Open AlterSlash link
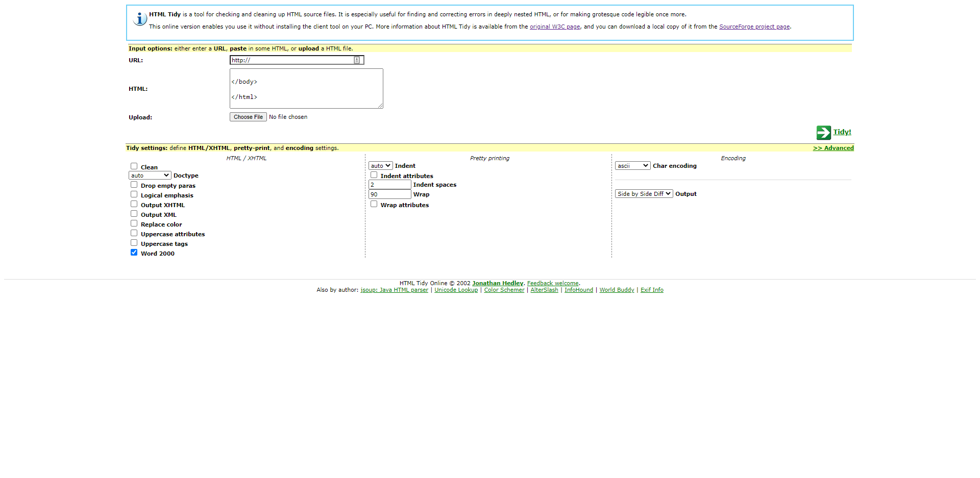 click(544, 290)
